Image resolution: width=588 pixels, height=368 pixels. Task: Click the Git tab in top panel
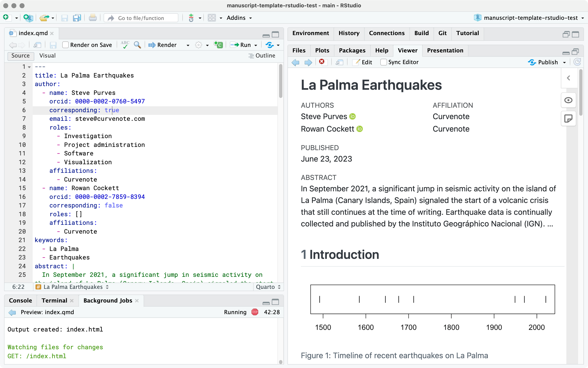(x=442, y=33)
